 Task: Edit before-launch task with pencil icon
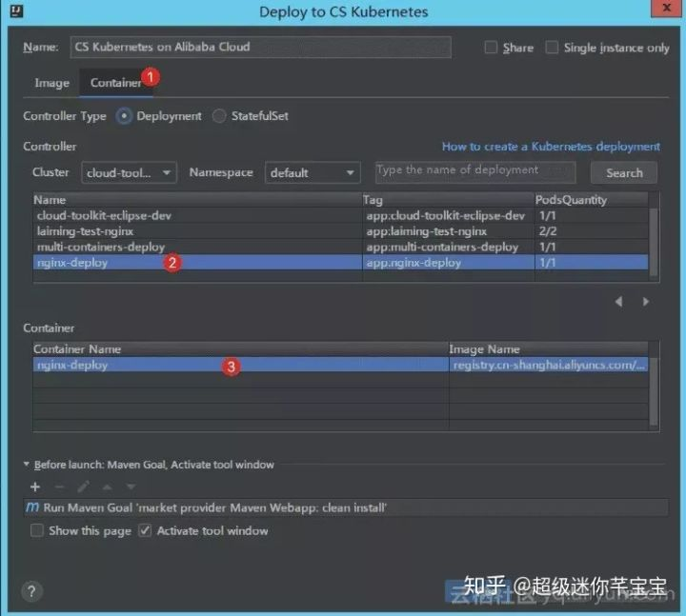(84, 487)
